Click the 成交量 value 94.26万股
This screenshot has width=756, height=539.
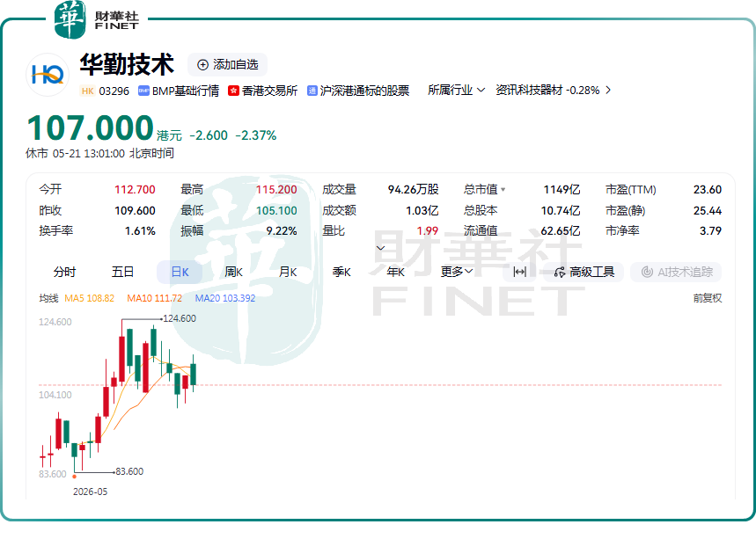[413, 190]
